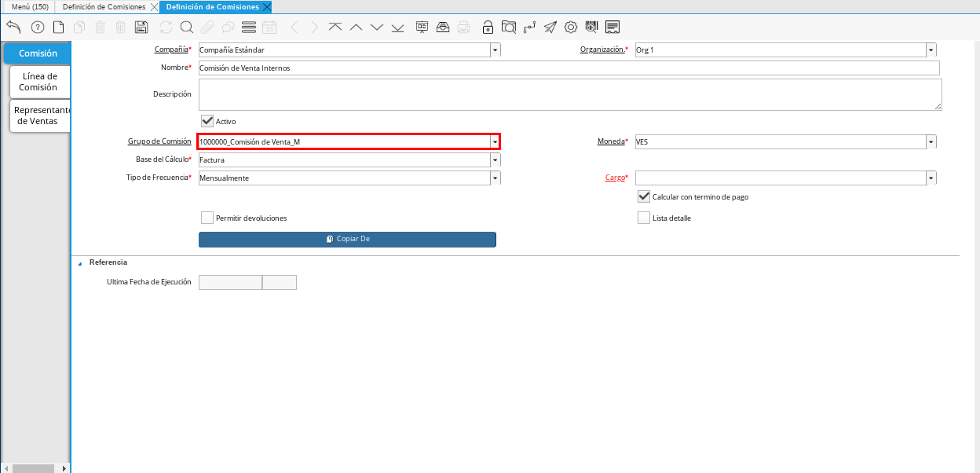
Task: Tick the Lista detalle checkbox
Action: tap(644, 218)
